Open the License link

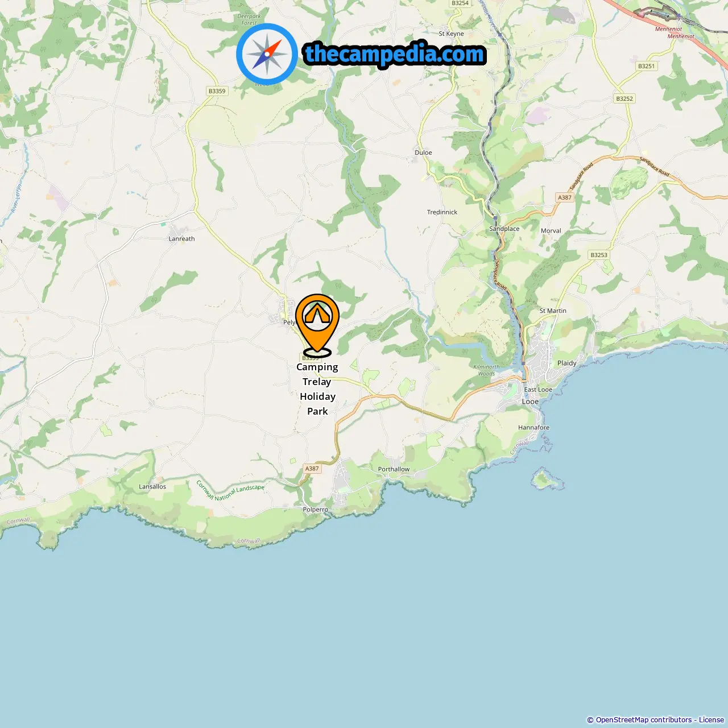point(712,720)
